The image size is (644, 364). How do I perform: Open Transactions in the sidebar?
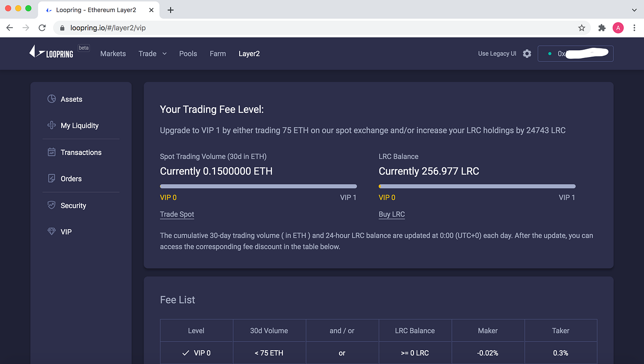point(81,152)
